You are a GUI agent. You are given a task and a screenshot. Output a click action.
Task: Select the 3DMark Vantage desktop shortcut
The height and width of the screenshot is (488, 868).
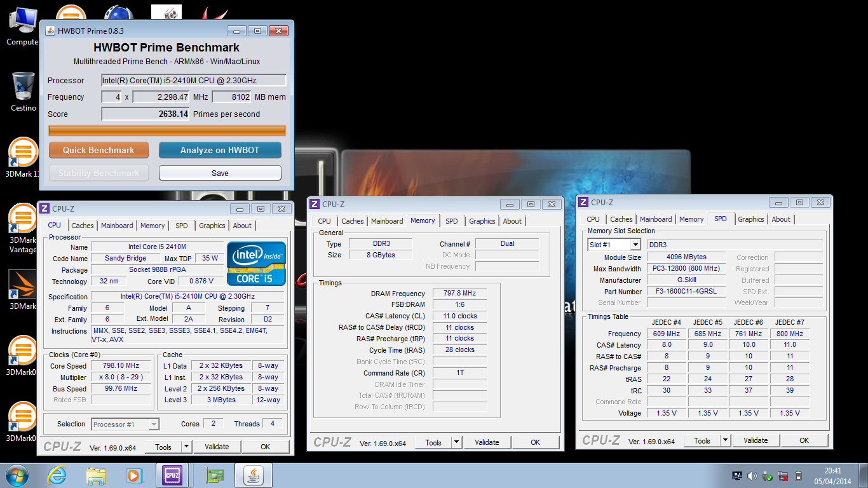point(23,228)
